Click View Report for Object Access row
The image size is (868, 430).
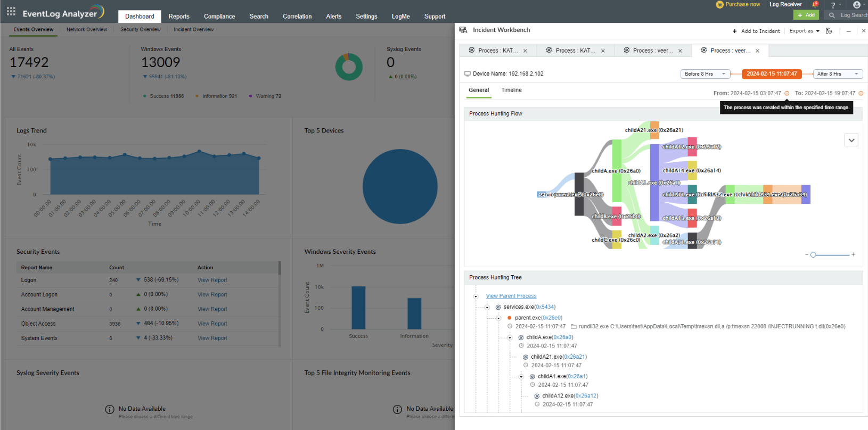pos(212,324)
